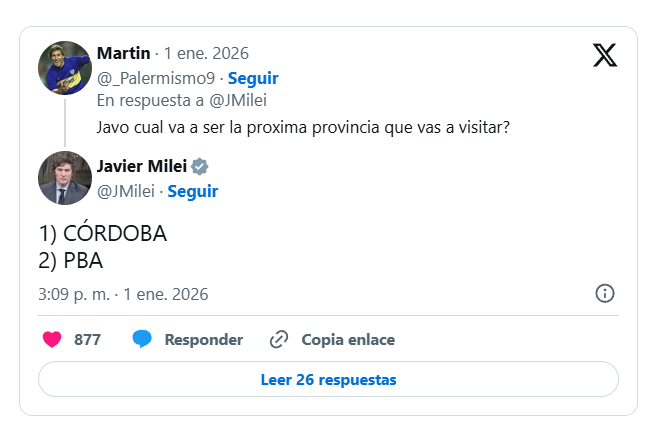Open the @JMilei handle under Javier Milei

tap(125, 191)
